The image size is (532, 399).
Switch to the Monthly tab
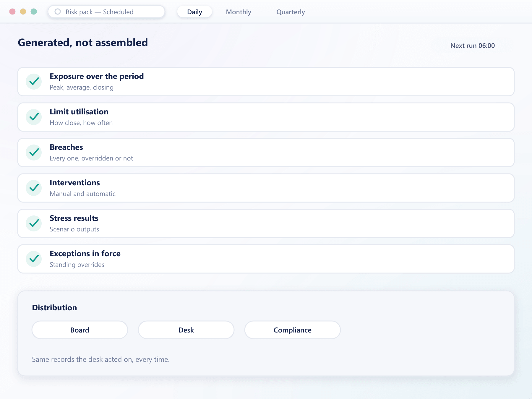click(x=239, y=12)
